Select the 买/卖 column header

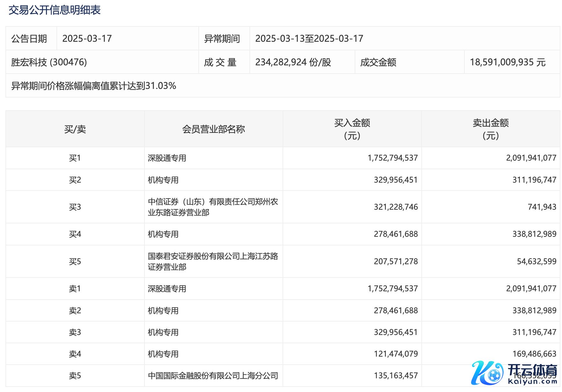coord(75,129)
